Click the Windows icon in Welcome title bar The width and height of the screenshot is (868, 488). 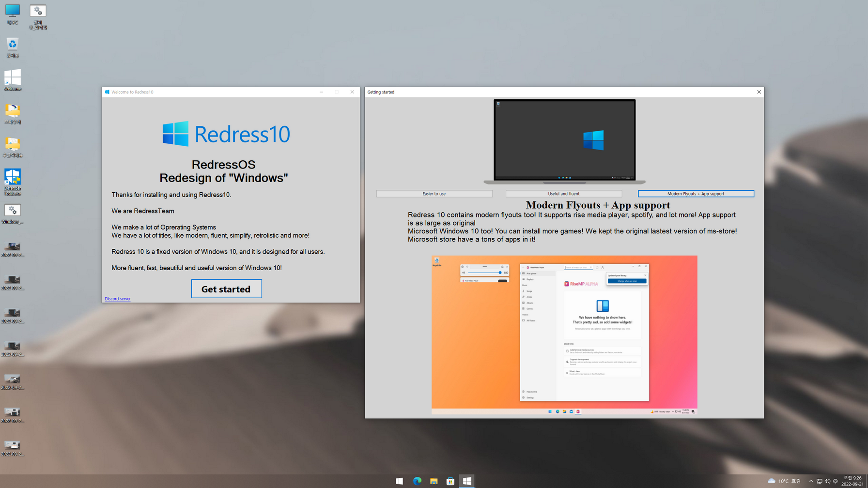(107, 92)
